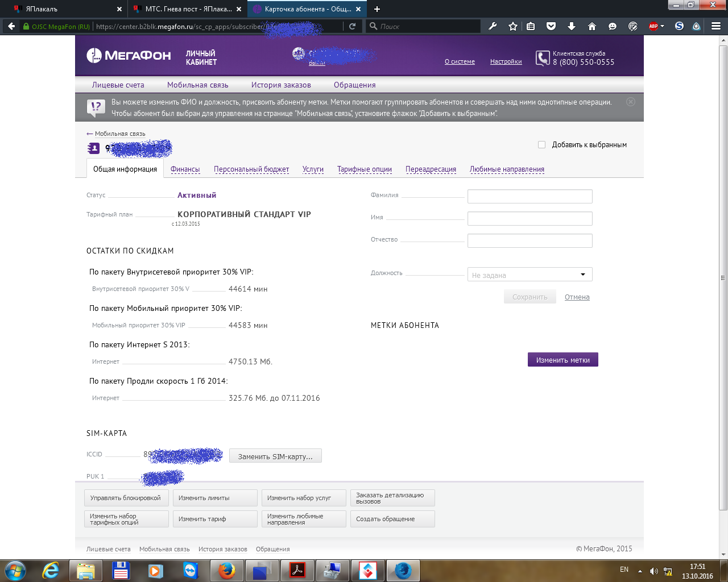Click the chat smiley toolbar icon

612,26
